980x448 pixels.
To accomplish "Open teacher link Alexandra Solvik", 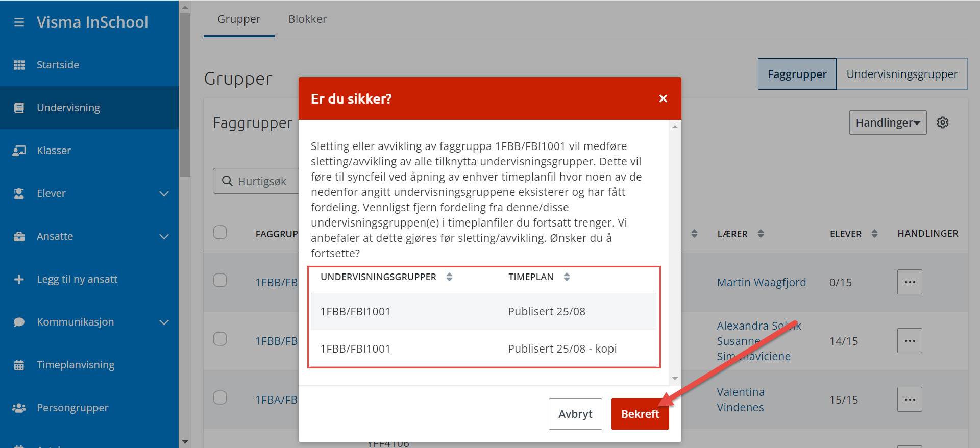I will coord(758,326).
